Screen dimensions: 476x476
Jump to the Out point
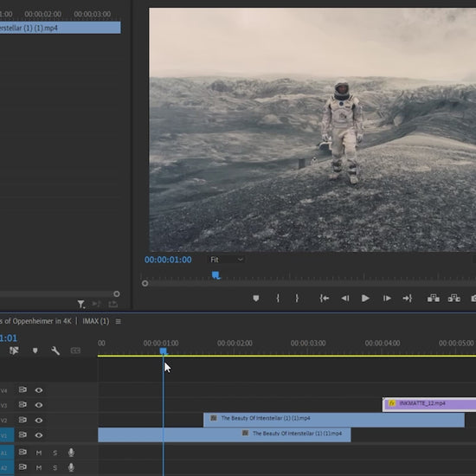(407, 299)
